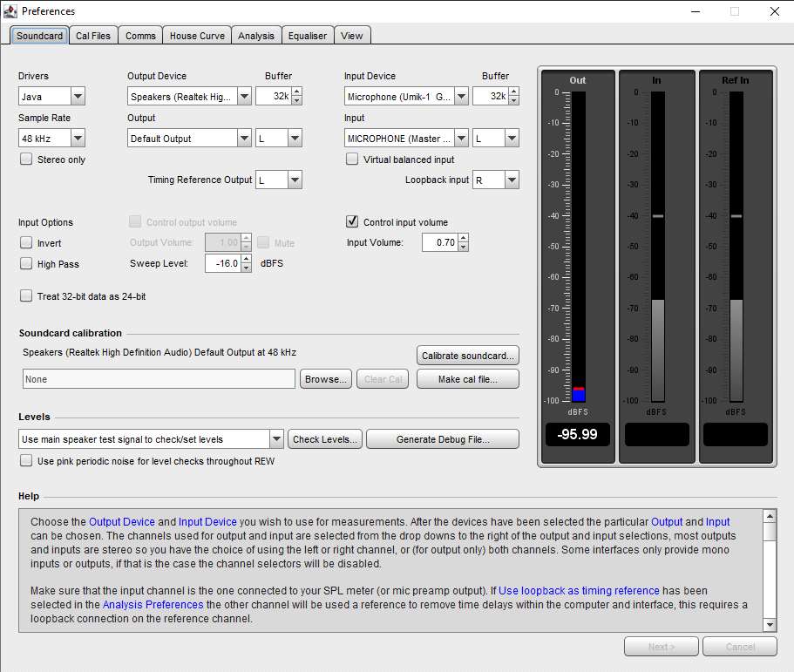
Task: Click the REW application icon in title bar
Action: click(x=10, y=11)
